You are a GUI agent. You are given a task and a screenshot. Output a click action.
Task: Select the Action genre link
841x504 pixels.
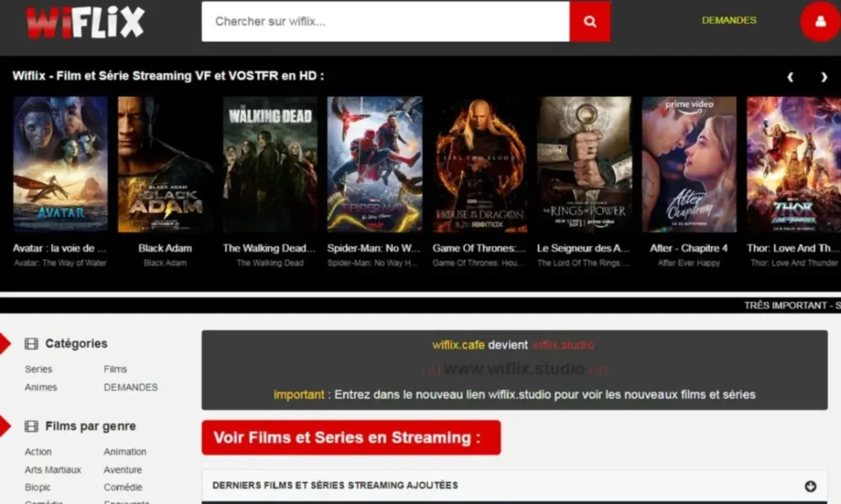pos(39,452)
